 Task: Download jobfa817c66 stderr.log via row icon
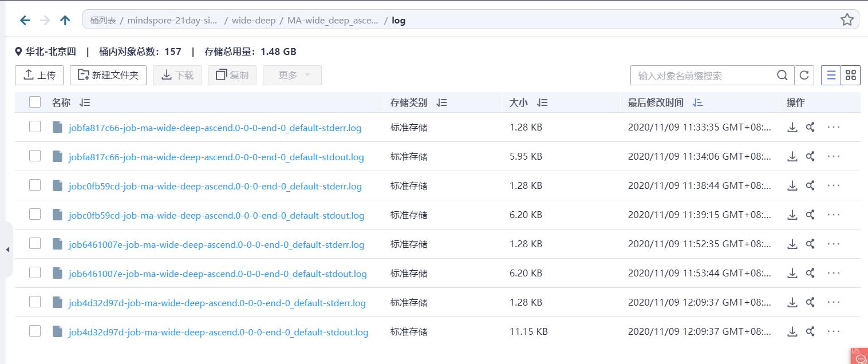792,128
